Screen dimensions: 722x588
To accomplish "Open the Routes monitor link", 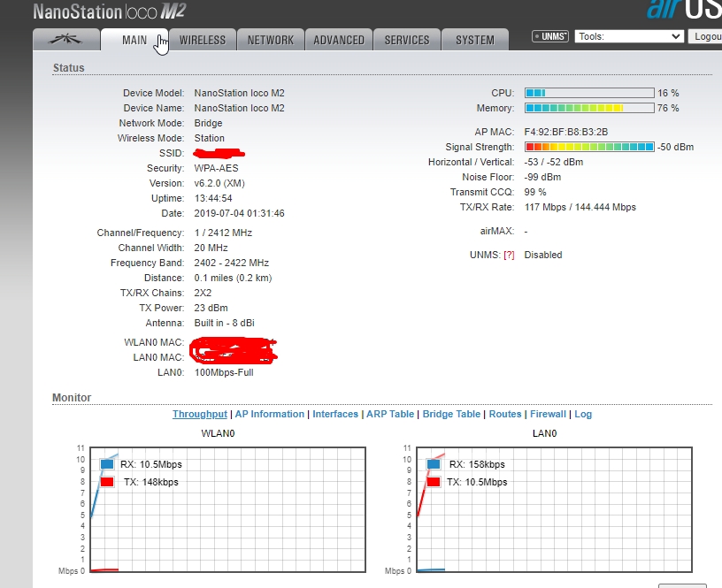I will 505,414.
